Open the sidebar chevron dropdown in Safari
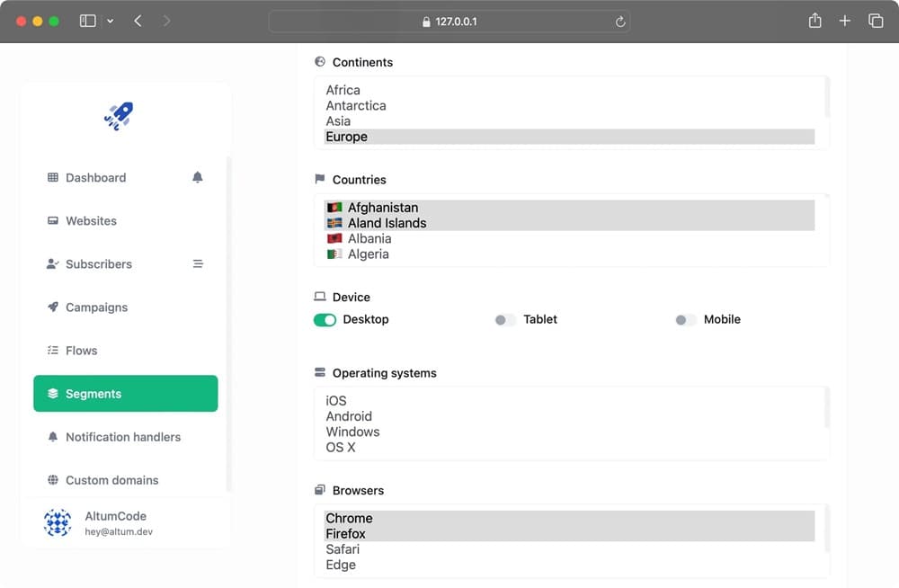The width and height of the screenshot is (899, 588). tap(110, 22)
